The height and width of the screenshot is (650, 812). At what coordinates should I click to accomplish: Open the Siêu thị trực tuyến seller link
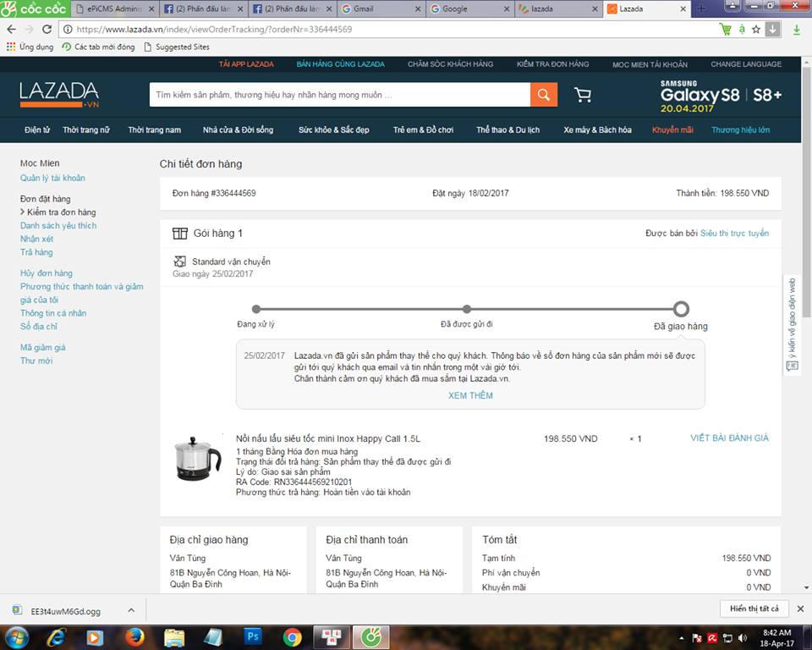(734, 234)
